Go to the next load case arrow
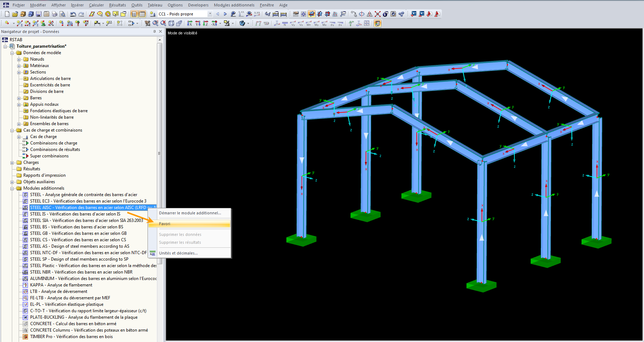644x342 pixels. [x=225, y=14]
